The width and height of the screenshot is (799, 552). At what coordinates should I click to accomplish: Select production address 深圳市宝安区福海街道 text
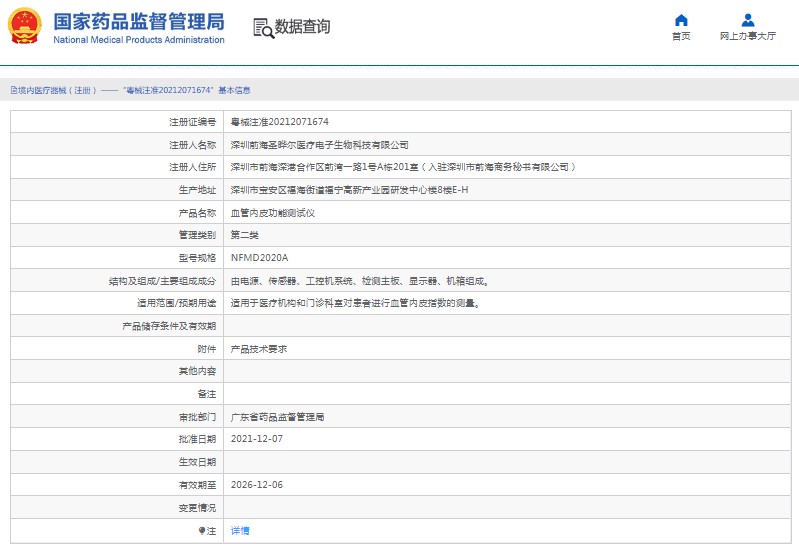pos(349,190)
